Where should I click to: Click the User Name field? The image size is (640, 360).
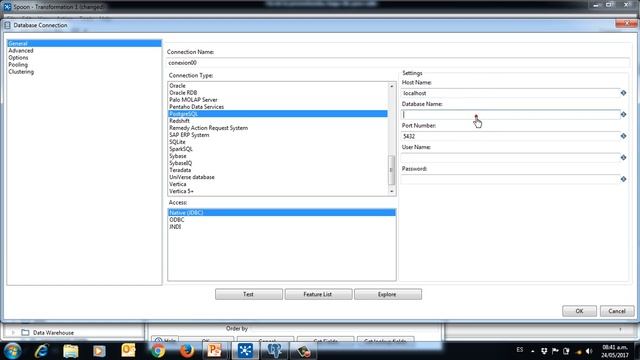(x=510, y=158)
